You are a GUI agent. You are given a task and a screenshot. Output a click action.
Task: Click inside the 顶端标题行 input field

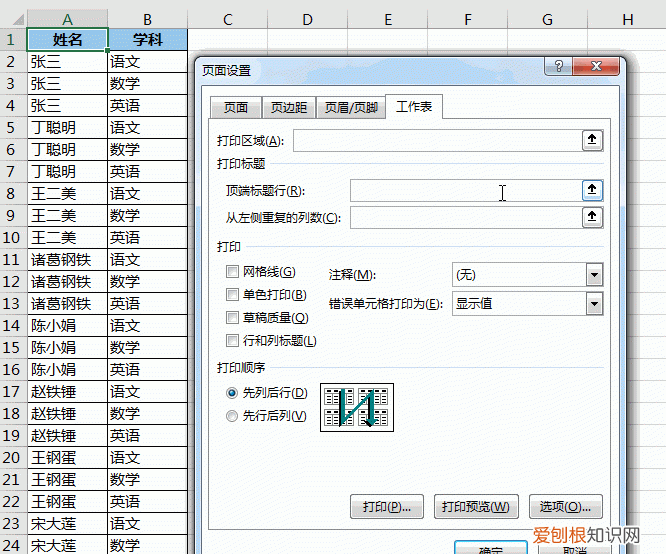466,190
